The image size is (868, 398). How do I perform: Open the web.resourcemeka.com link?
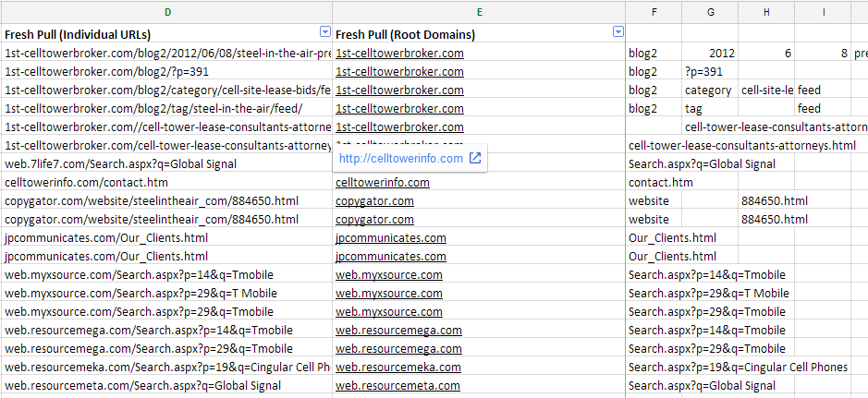398,367
